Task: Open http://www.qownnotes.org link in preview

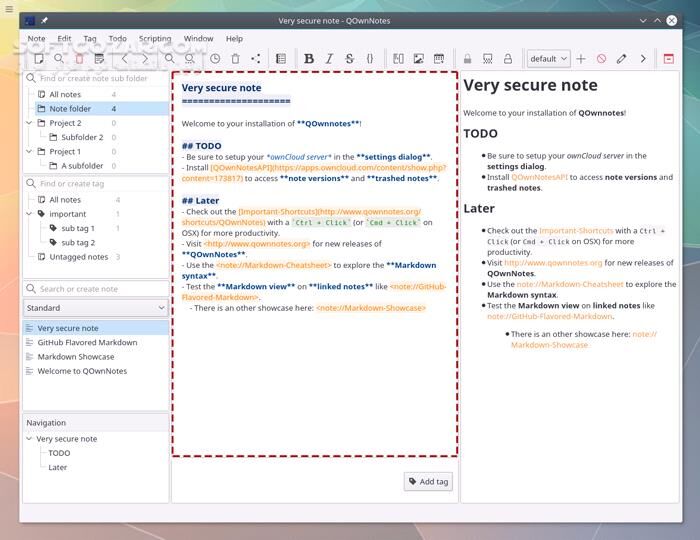Action: pyautogui.click(x=553, y=263)
